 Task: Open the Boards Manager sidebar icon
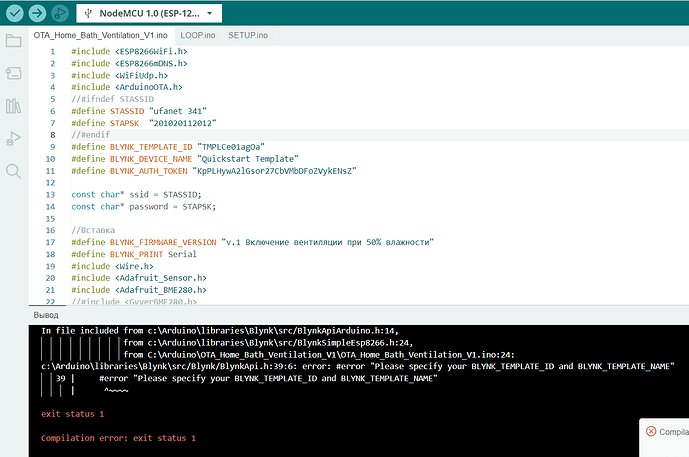pyautogui.click(x=14, y=73)
